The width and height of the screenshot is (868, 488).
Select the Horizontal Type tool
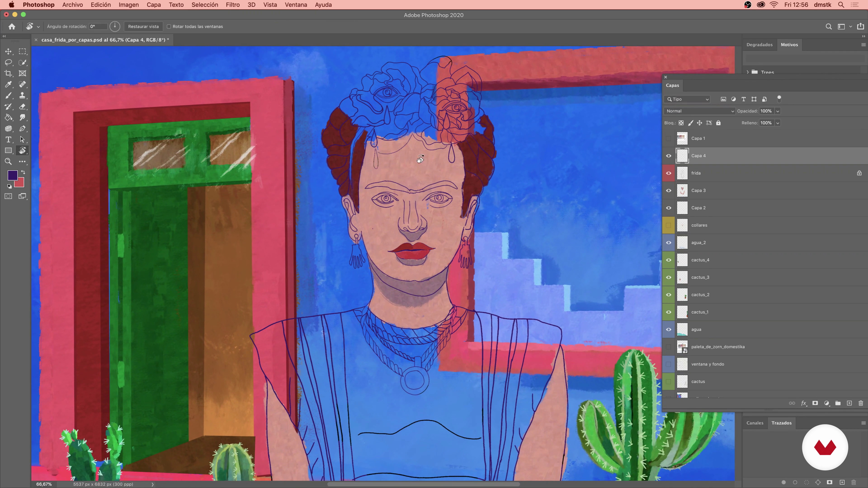8,139
